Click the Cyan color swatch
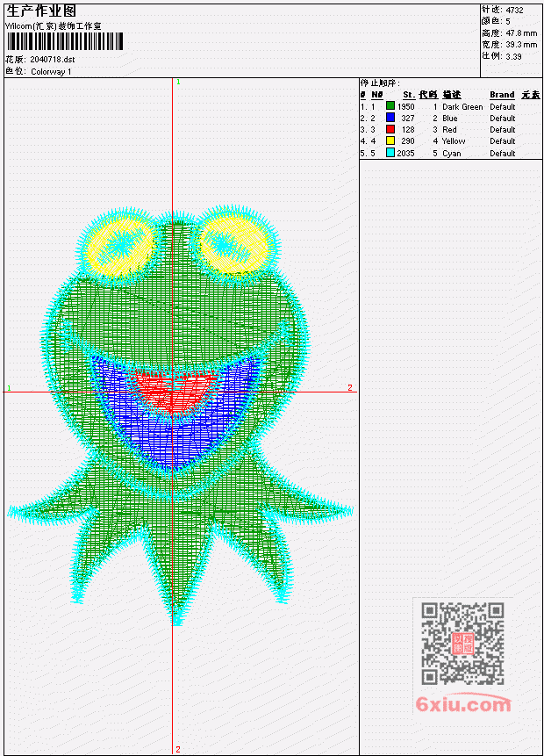This screenshot has width=544, height=756. click(390, 153)
